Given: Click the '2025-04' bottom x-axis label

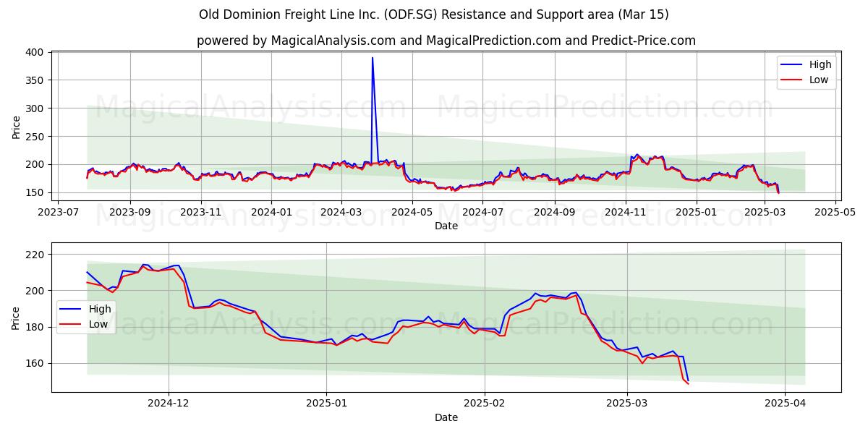Looking at the screenshot, I should (785, 405).
